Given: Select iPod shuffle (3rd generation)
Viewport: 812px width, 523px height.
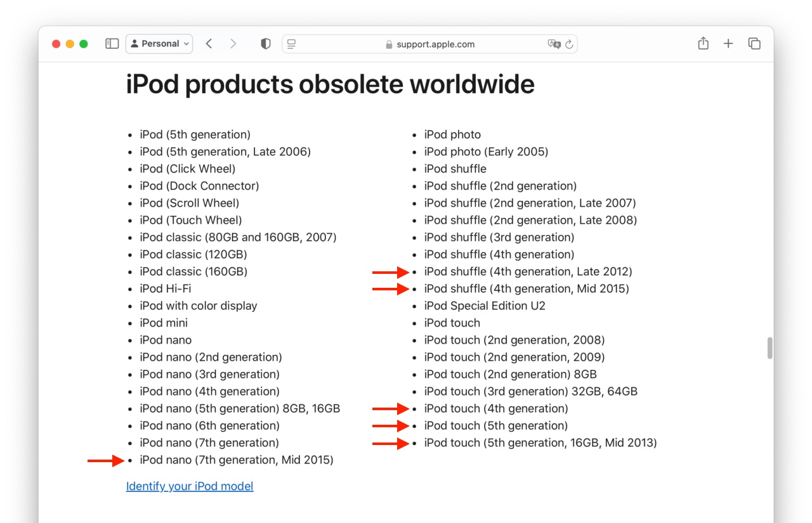Looking at the screenshot, I should [499, 237].
